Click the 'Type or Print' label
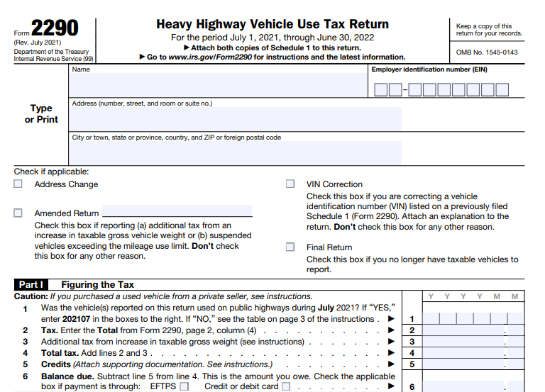The width and height of the screenshot is (545, 392). [41, 114]
